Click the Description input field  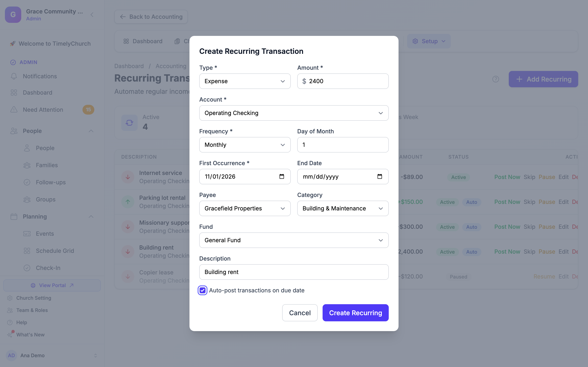294,272
